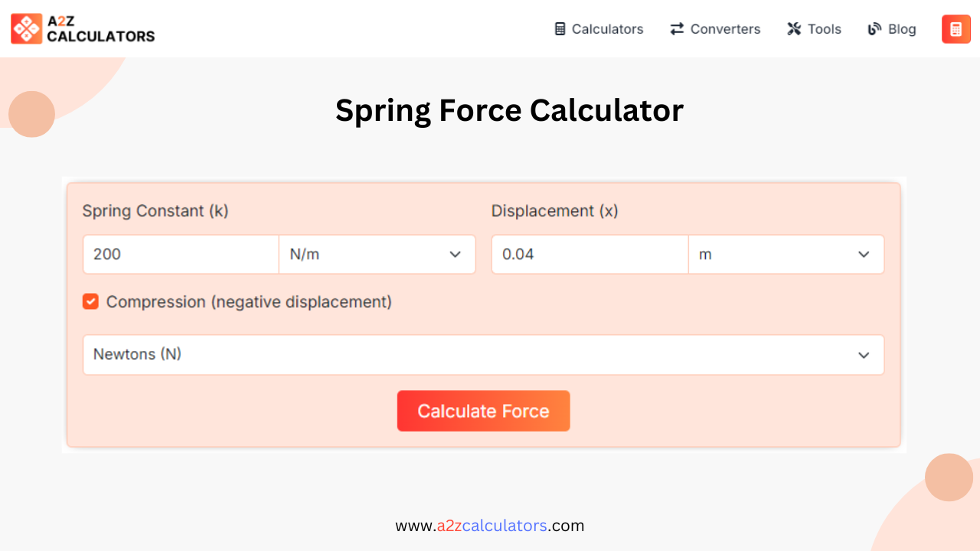Uncheck the Compression negative displacement checkbox
Image resolution: width=980 pixels, height=551 pixels.
pyautogui.click(x=90, y=302)
